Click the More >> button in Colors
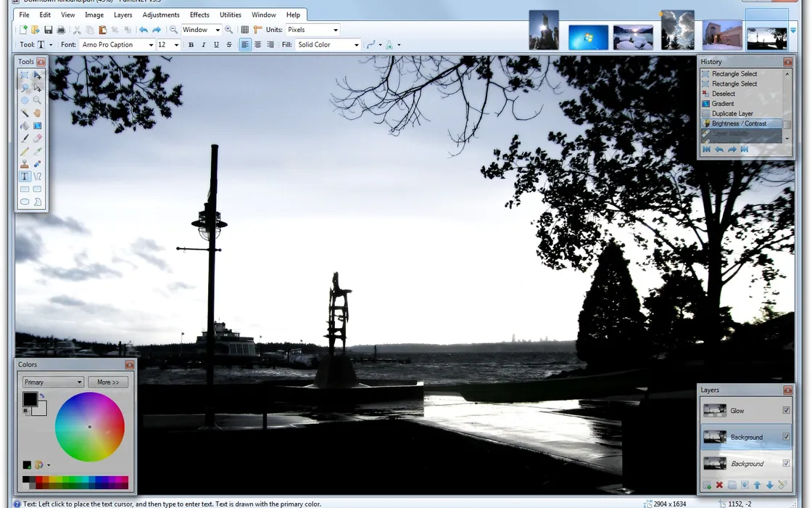This screenshot has height=508, width=812. 108,382
